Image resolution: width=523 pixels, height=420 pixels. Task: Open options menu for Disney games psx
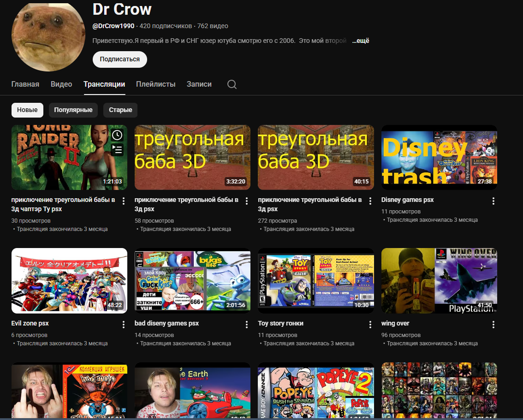click(x=493, y=201)
